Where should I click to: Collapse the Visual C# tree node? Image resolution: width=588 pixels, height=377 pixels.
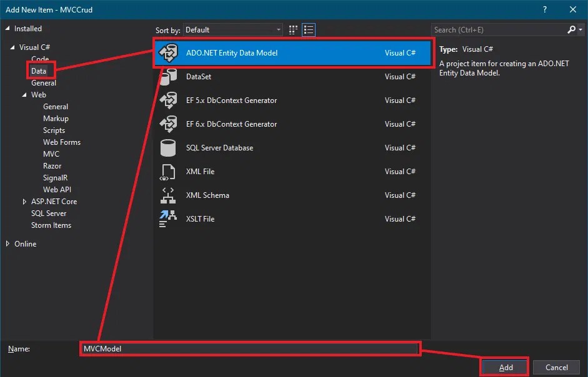coord(12,47)
